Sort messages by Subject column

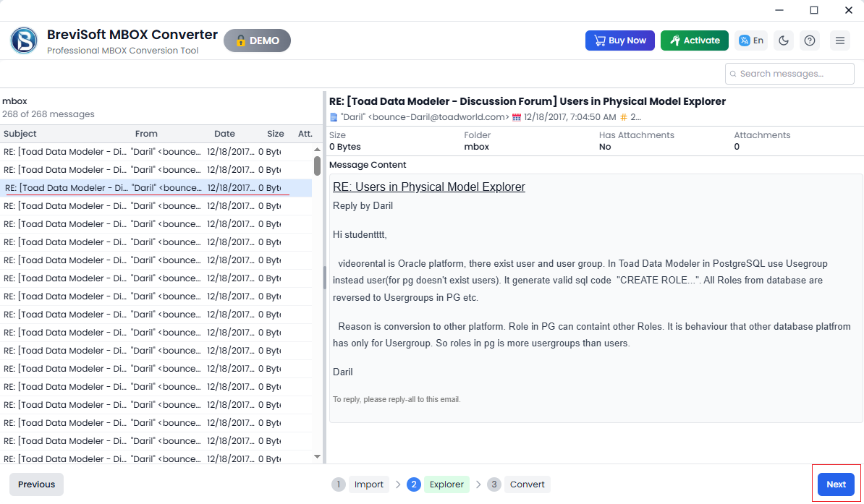20,133
